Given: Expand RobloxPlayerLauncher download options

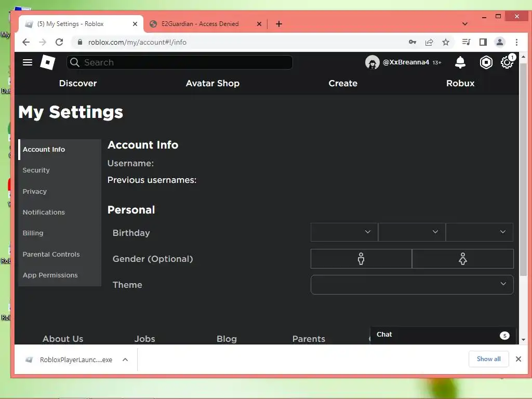Looking at the screenshot, I should click(x=125, y=360).
